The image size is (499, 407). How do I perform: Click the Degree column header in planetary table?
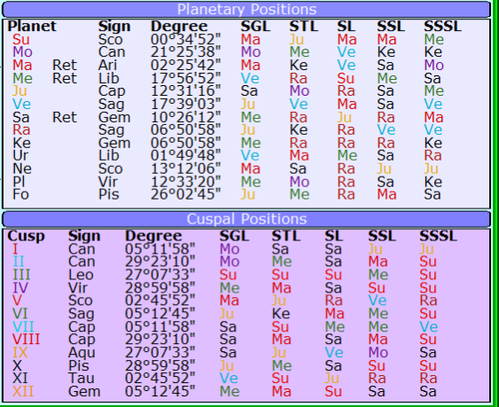(x=179, y=26)
